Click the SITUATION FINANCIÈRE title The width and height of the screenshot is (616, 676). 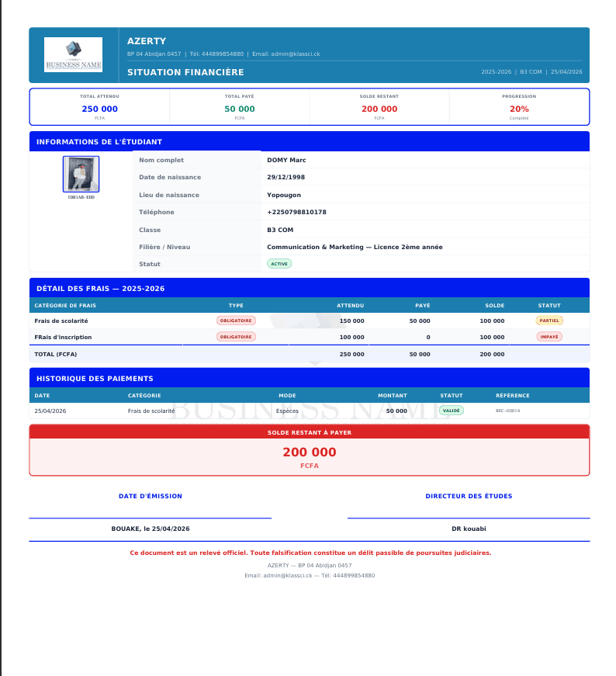[x=185, y=72]
